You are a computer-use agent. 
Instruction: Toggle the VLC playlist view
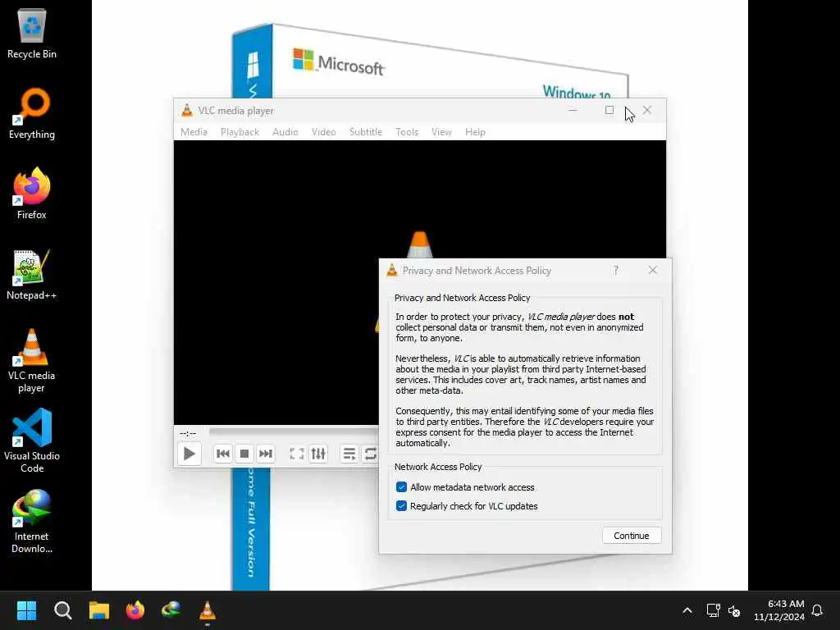349,454
